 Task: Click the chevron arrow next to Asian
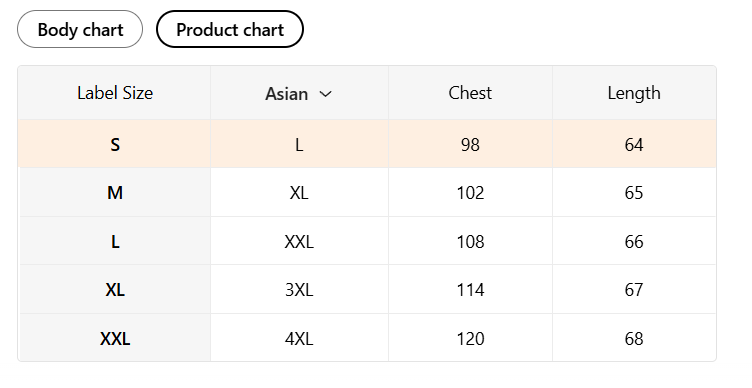(x=325, y=94)
